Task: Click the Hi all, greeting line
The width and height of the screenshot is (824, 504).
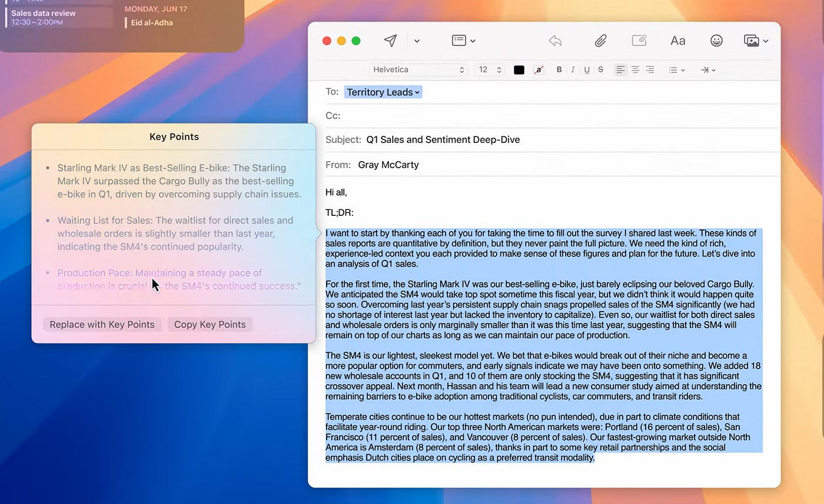Action: tap(336, 192)
